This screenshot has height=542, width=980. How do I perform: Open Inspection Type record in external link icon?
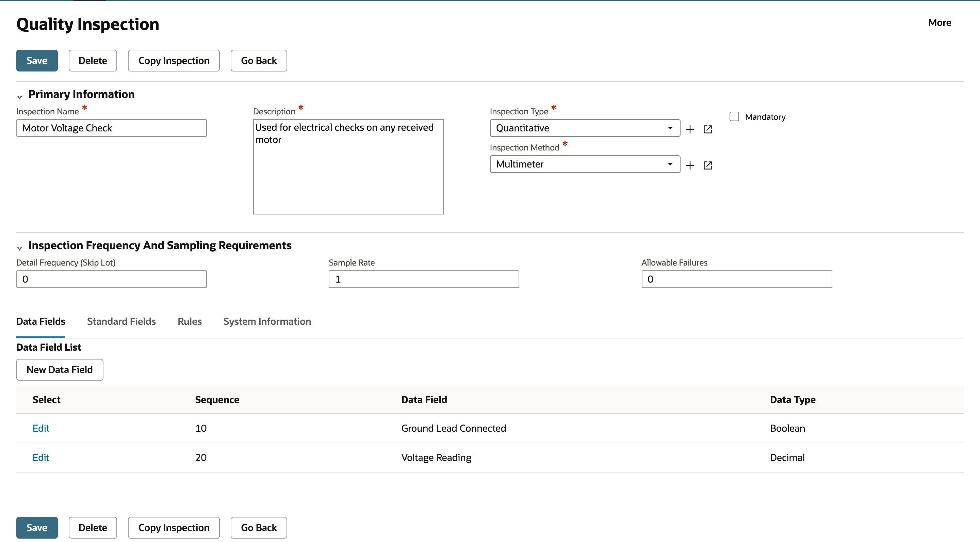pos(708,129)
